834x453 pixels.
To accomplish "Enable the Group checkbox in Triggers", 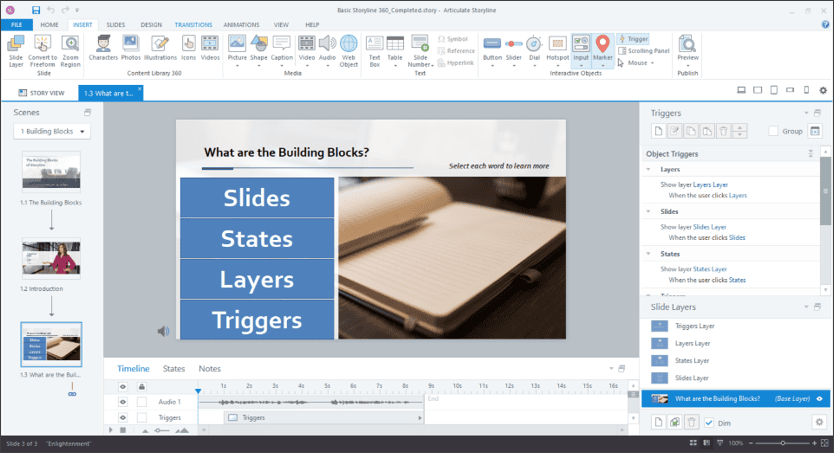I will (x=773, y=131).
